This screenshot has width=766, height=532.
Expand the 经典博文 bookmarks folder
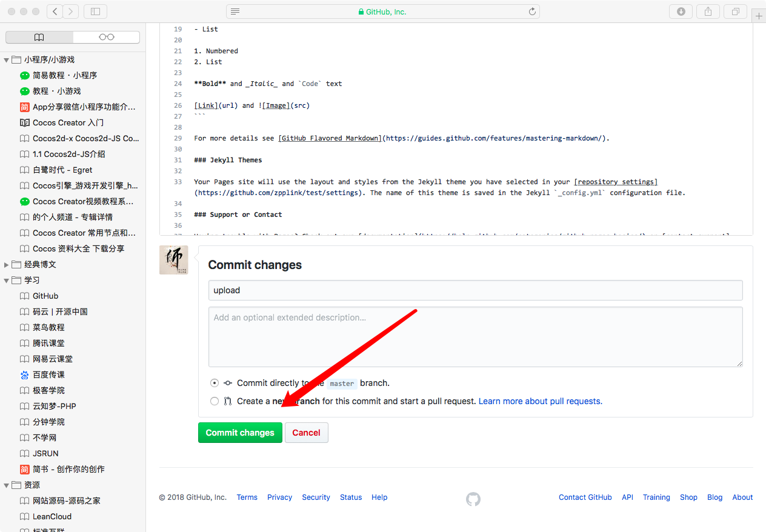pos(7,265)
